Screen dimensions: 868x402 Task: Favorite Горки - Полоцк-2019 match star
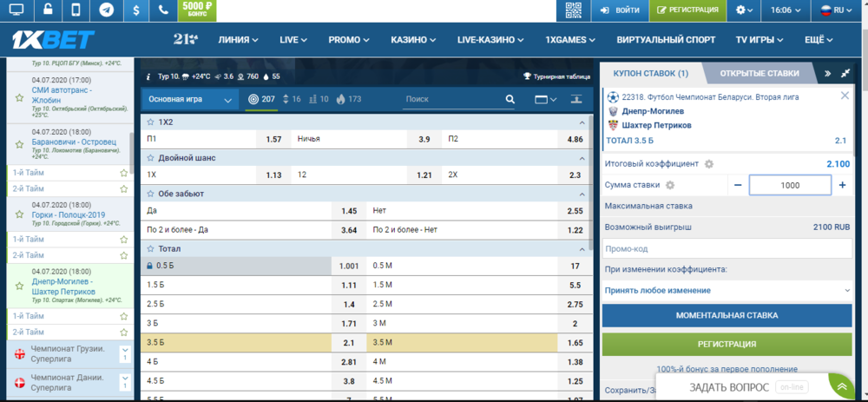(x=19, y=214)
